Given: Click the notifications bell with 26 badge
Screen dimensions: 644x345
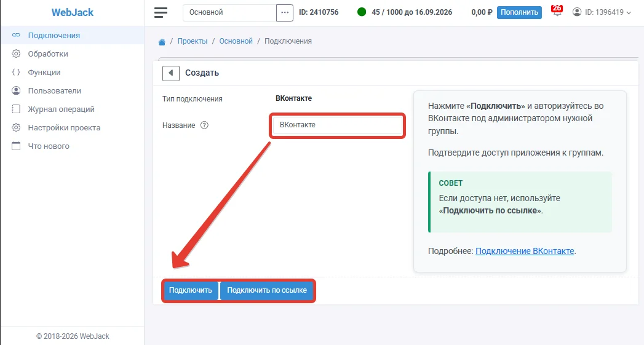Looking at the screenshot, I should coord(557,12).
